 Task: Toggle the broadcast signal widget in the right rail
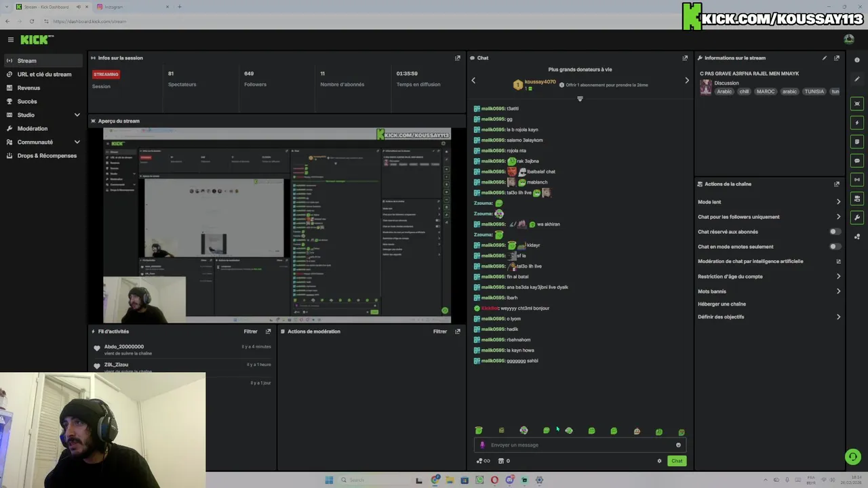click(857, 180)
